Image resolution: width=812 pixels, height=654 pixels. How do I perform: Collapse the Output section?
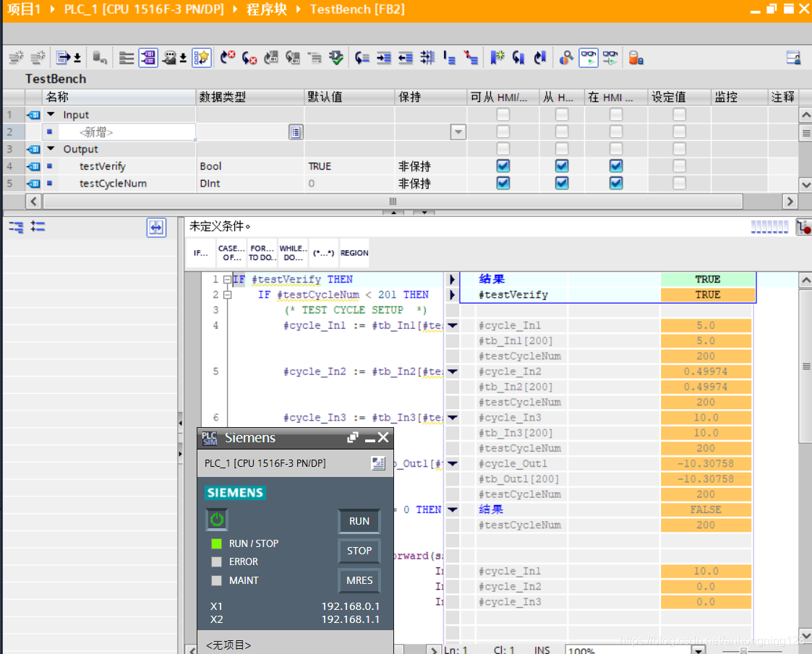[x=51, y=148]
